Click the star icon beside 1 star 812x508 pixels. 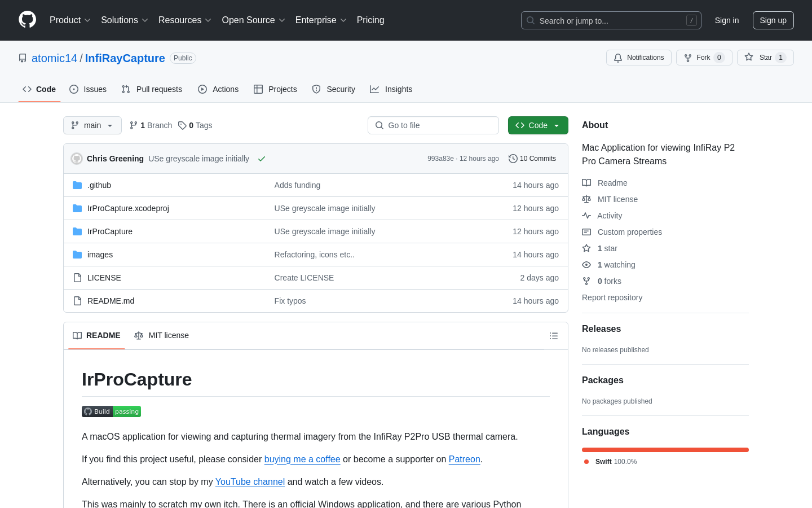(586, 248)
